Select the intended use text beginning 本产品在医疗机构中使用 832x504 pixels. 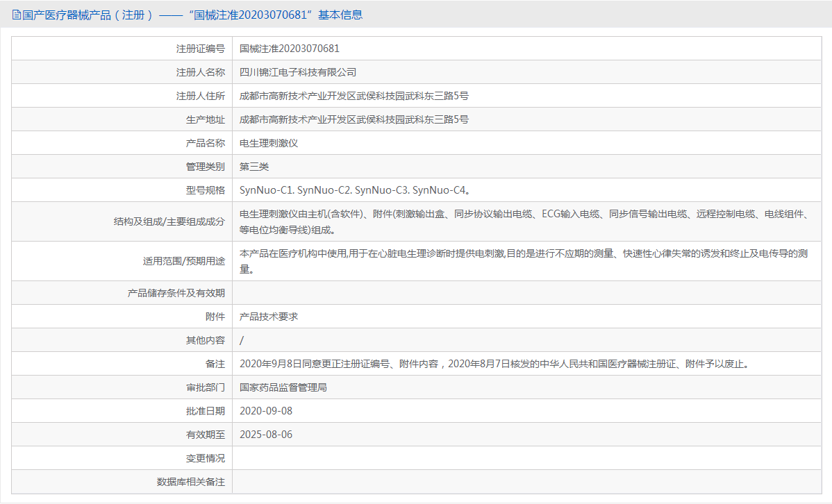click(x=524, y=261)
